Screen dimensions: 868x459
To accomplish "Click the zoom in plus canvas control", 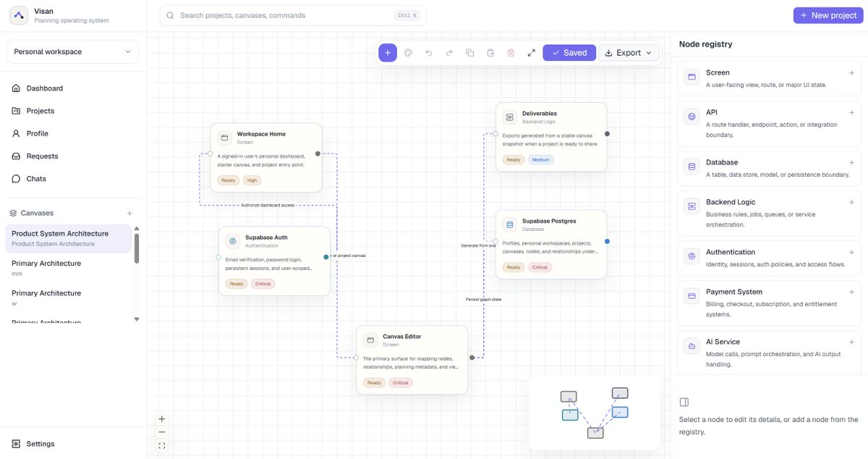I will (161, 418).
